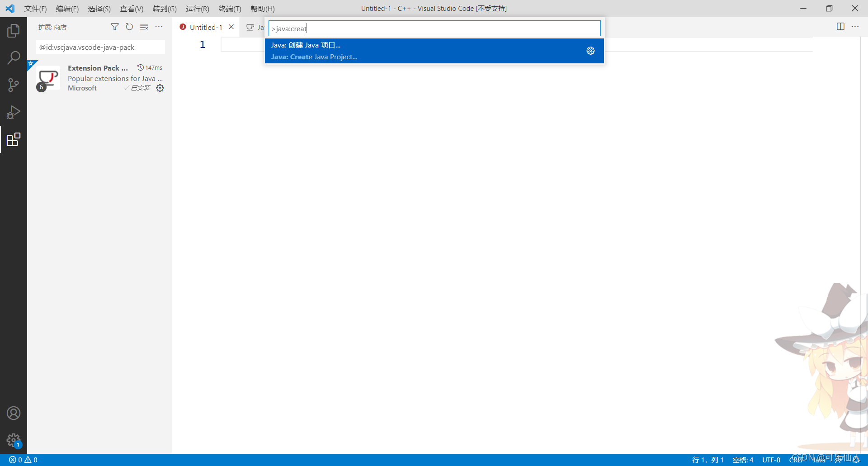Click line 1 number in gutter
This screenshot has width=868, height=466.
click(x=203, y=44)
